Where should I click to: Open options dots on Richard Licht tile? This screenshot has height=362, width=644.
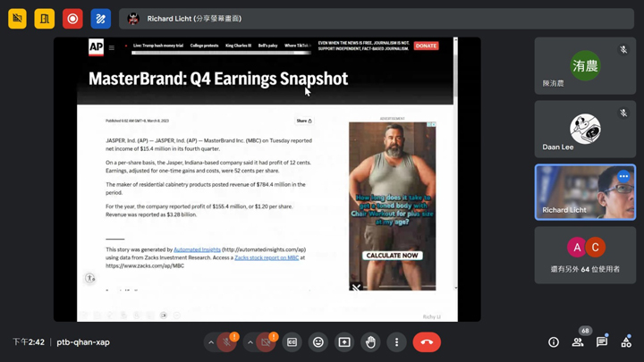[623, 176]
